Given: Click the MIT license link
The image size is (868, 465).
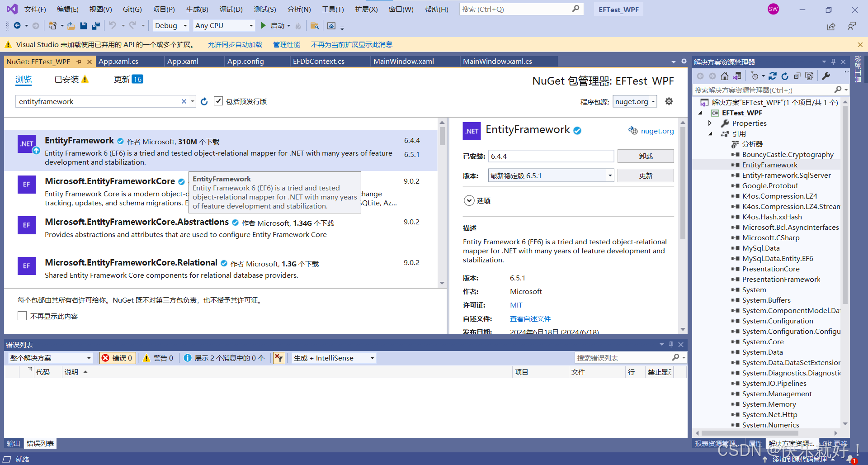Looking at the screenshot, I should coord(516,305).
